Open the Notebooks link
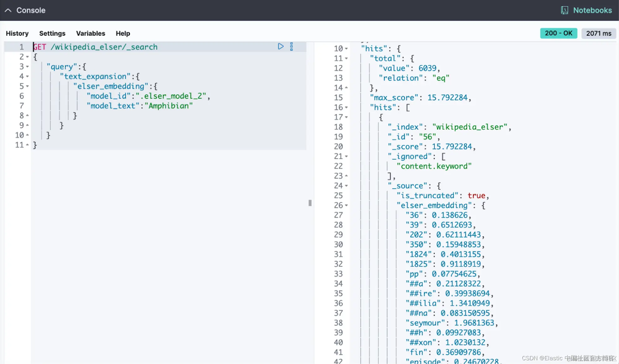The height and width of the screenshot is (364, 619). pos(592,10)
